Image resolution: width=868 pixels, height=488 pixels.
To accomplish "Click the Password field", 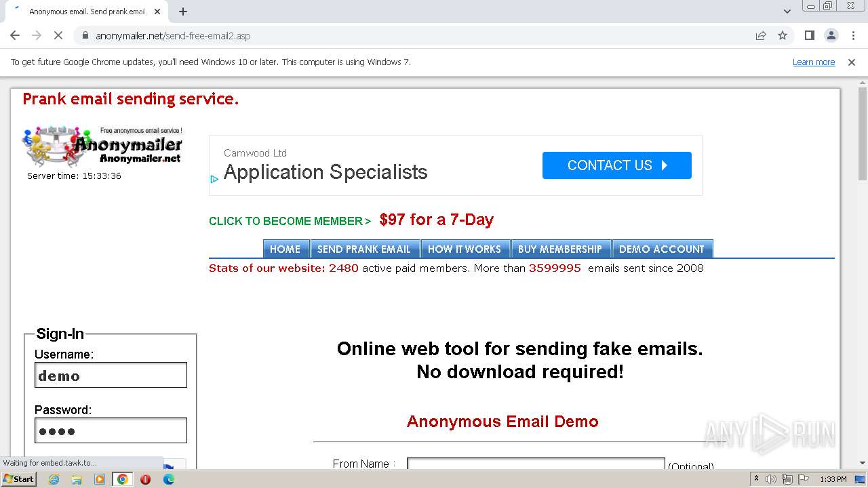I will click(x=111, y=430).
